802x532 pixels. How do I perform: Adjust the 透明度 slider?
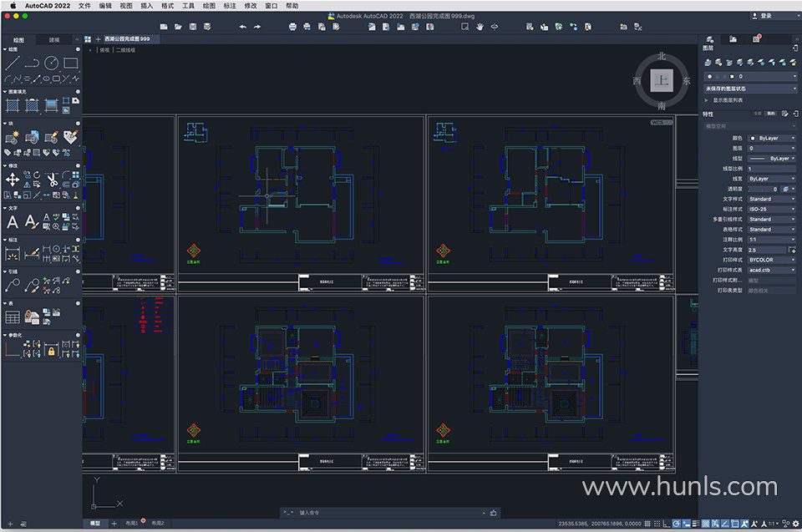[x=764, y=189]
